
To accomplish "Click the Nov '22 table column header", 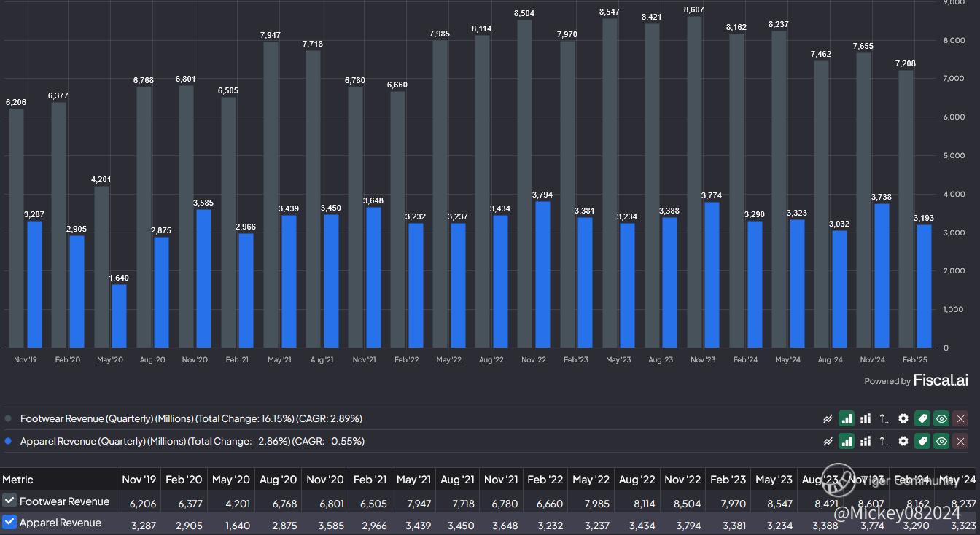I will 683,480.
